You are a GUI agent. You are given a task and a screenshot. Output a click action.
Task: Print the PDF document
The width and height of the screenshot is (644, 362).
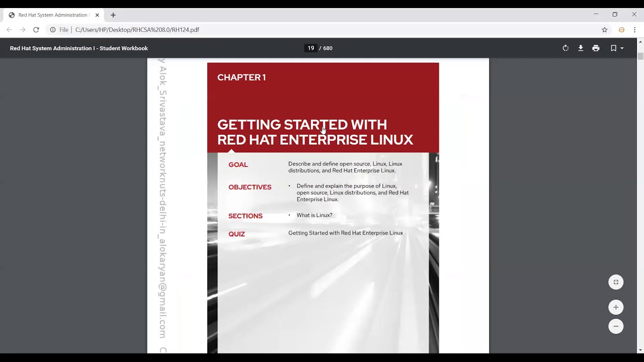point(596,48)
